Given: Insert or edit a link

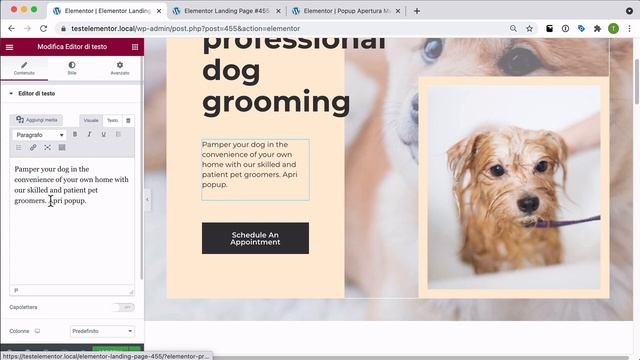Looking at the screenshot, I should [33, 147].
